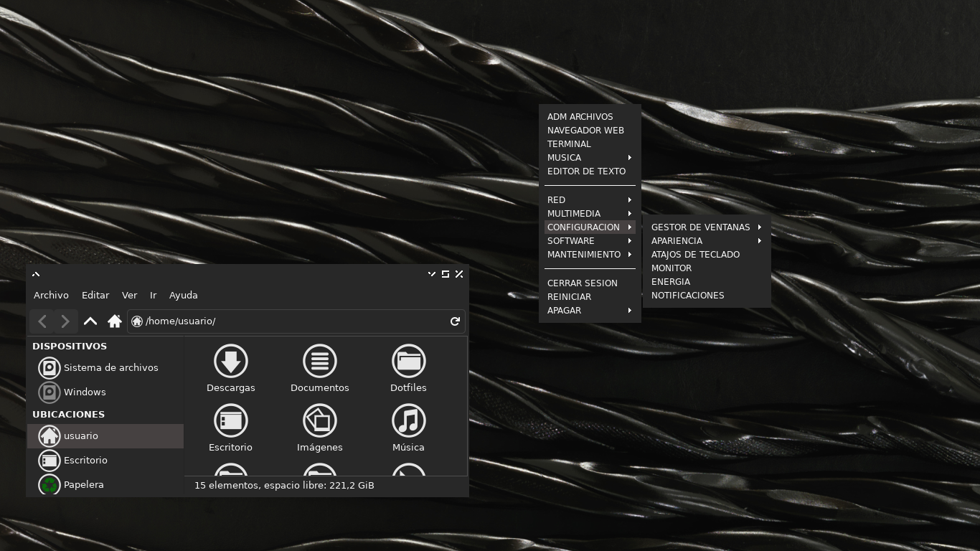
Task: Expand the SOFTWARE submenu
Action: click(590, 241)
